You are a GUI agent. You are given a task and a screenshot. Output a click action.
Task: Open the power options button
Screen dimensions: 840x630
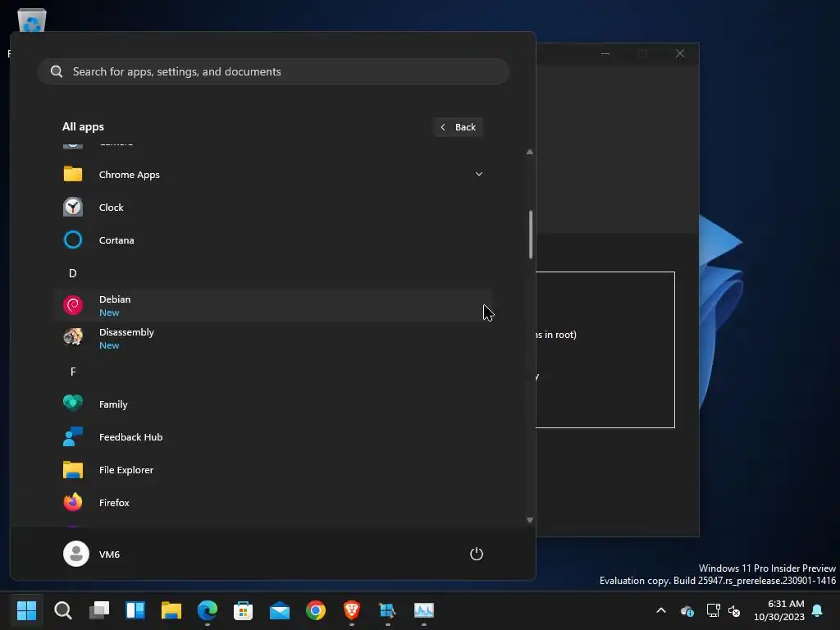tap(477, 554)
